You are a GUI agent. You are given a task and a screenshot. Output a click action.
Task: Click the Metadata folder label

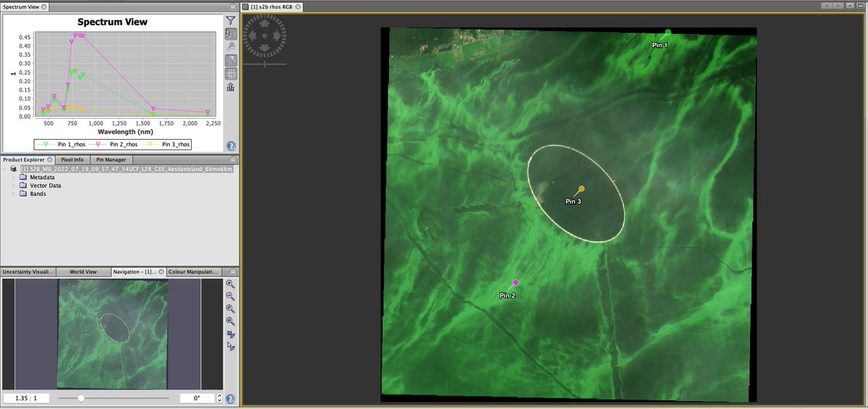(x=42, y=177)
